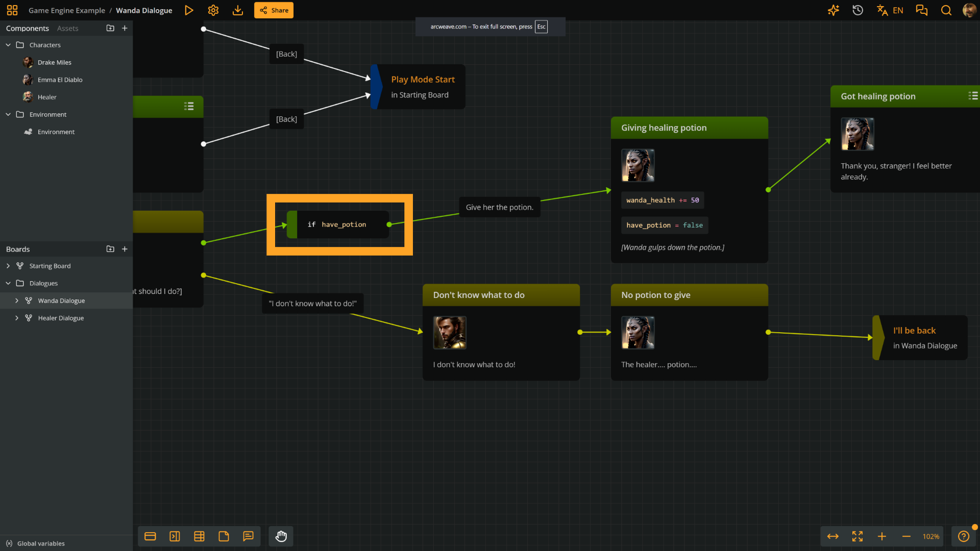
Task: Click the Share button
Action: [274, 10]
